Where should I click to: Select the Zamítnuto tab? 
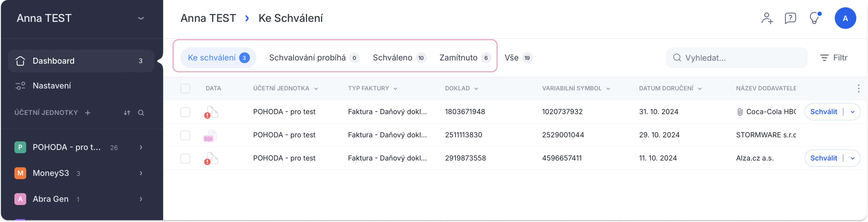[465, 58]
